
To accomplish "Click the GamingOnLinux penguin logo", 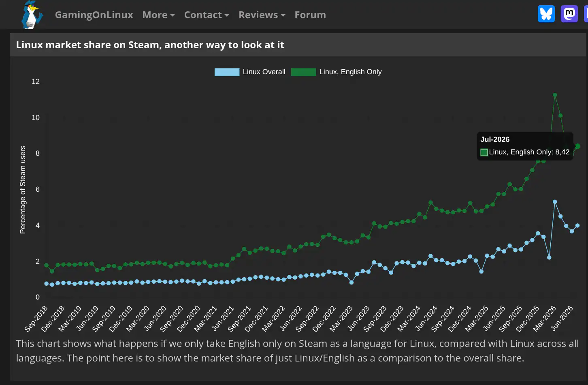I will pyautogui.click(x=32, y=15).
